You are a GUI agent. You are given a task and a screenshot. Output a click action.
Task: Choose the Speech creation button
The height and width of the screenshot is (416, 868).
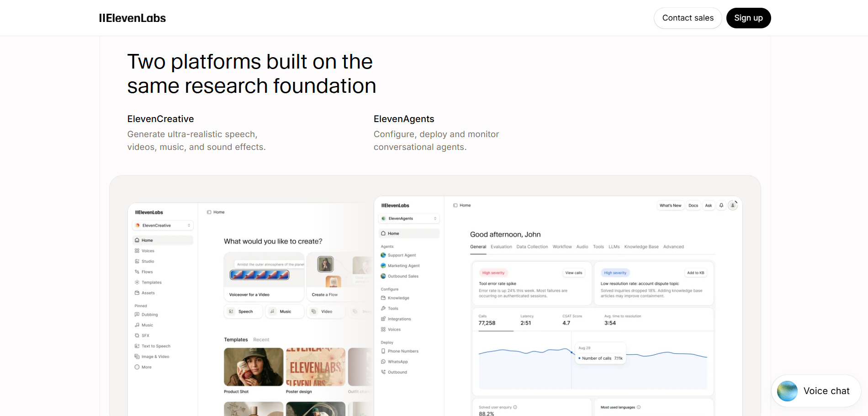click(243, 311)
